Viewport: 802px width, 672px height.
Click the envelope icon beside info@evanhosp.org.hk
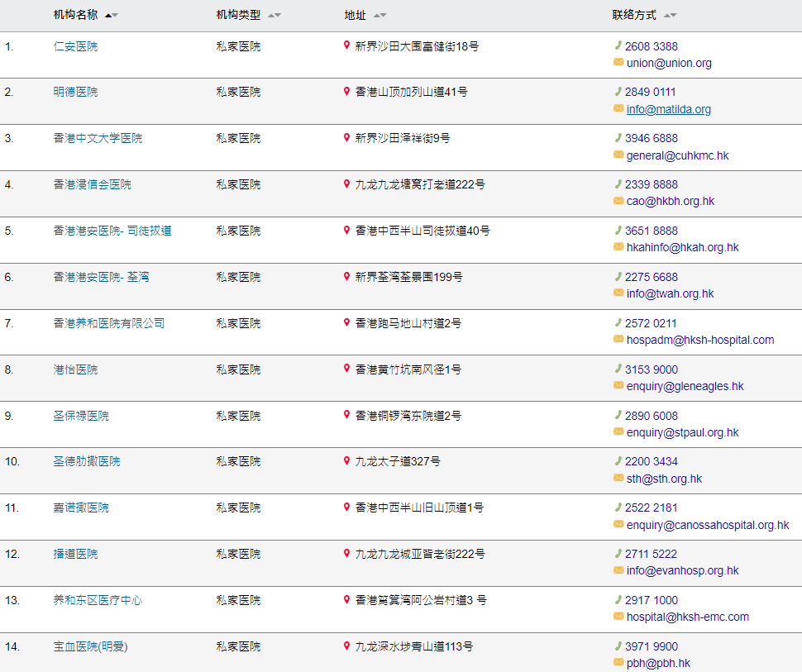coord(618,570)
